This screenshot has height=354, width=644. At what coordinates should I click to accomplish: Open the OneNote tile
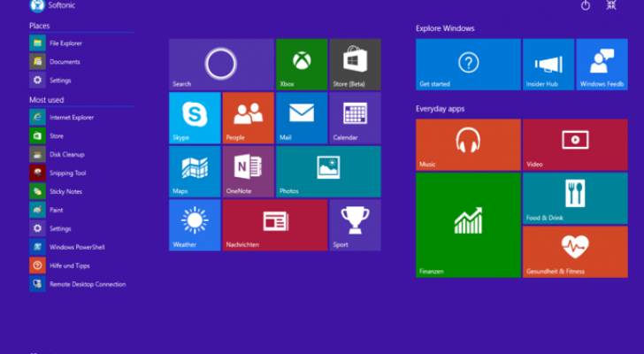pyautogui.click(x=248, y=172)
